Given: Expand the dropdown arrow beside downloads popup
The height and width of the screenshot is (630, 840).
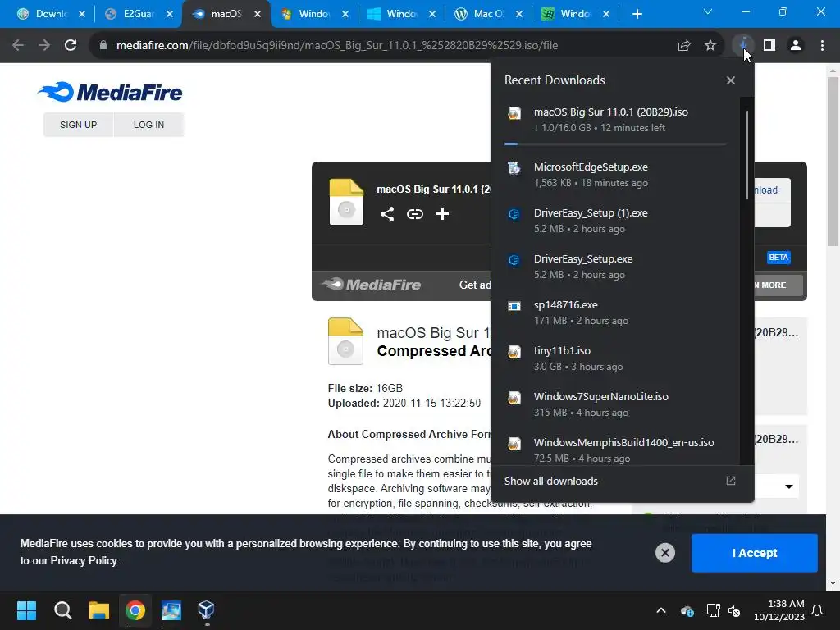Looking at the screenshot, I should point(788,486).
